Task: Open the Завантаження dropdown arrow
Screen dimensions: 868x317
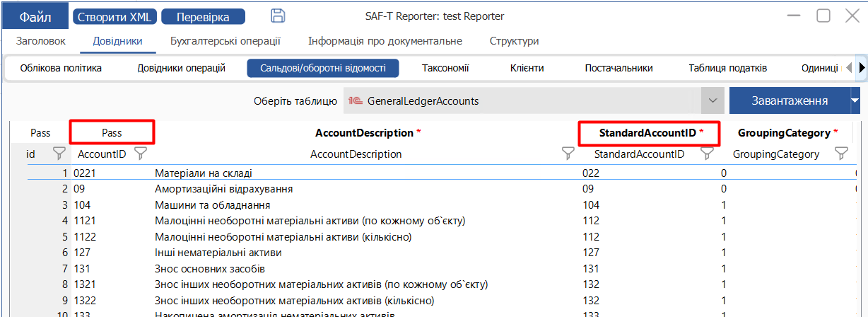Action: point(855,101)
